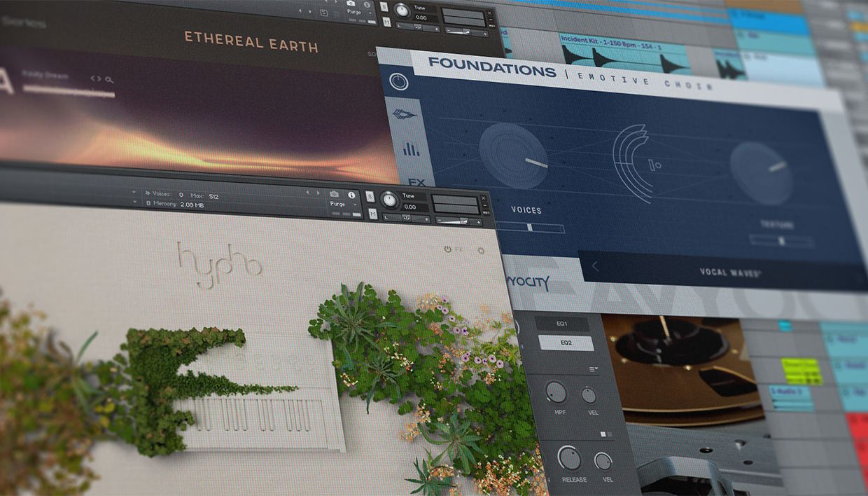The image size is (868, 496).
Task: Toggle Mute in the Hypha header
Action: click(x=374, y=214)
